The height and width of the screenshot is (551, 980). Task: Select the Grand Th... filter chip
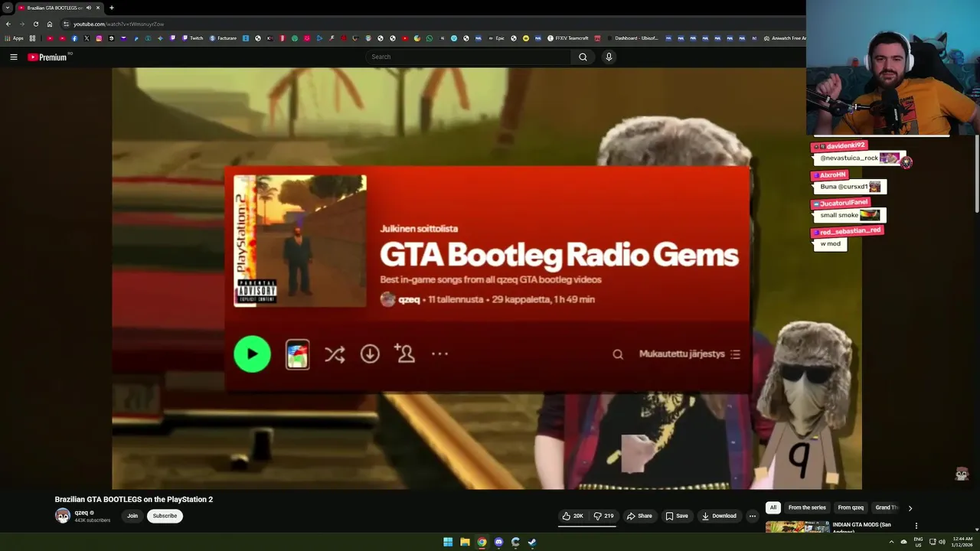coord(887,507)
